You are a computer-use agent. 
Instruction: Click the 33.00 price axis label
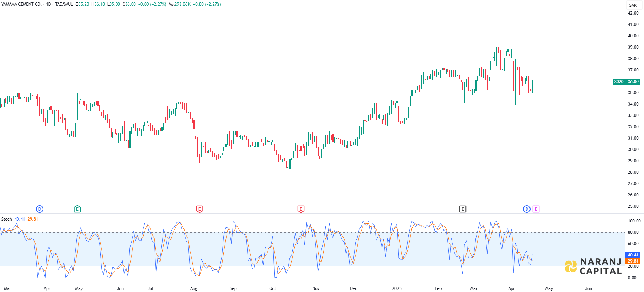(633, 115)
